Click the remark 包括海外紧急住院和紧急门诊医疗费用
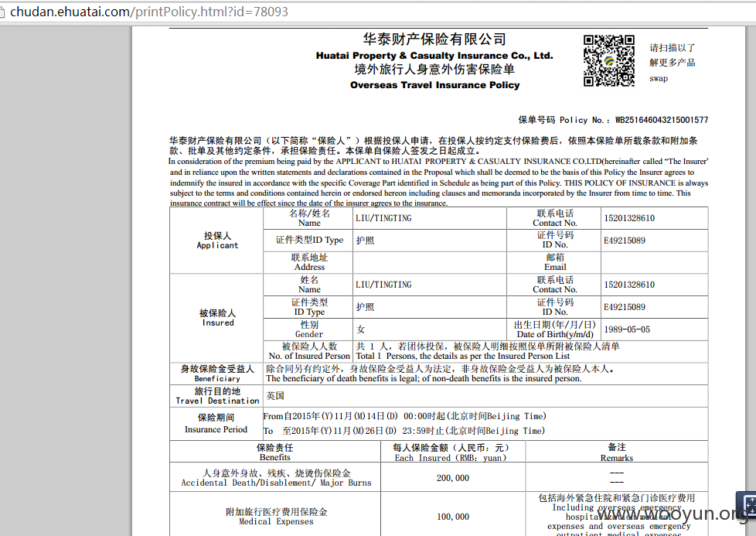 (617, 498)
